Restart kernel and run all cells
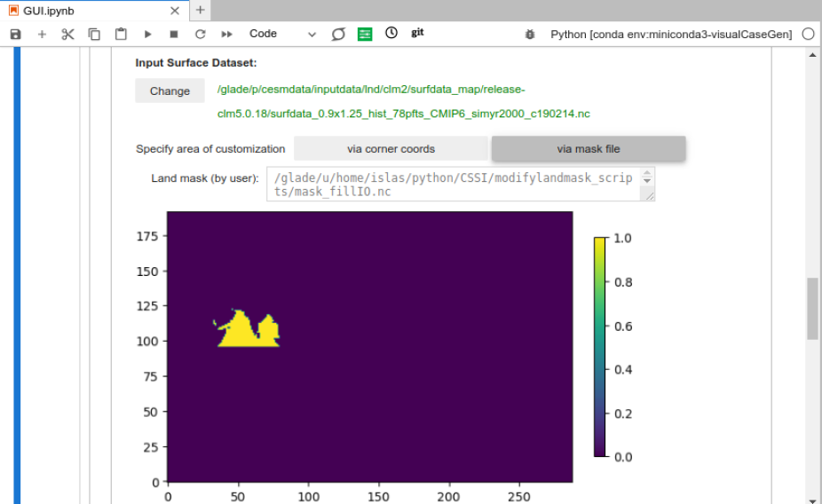The image size is (822, 504). [226, 34]
